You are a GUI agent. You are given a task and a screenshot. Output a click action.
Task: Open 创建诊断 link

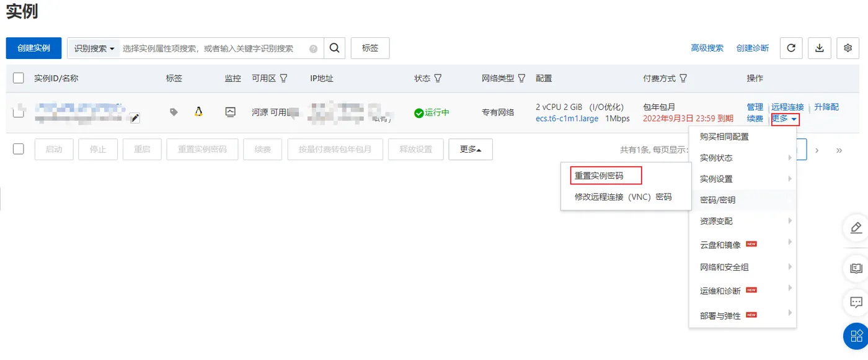[x=753, y=48]
